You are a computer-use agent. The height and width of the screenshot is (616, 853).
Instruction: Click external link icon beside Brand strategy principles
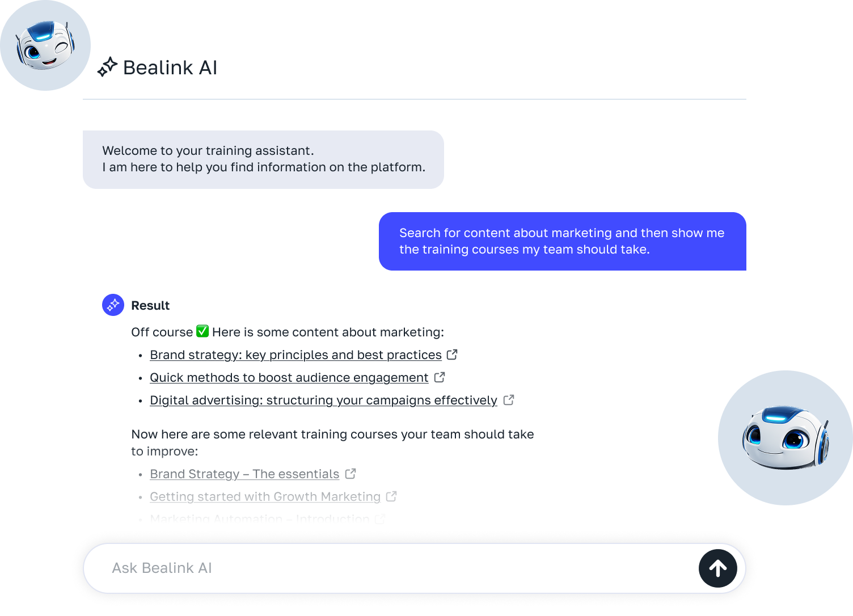pyautogui.click(x=452, y=355)
